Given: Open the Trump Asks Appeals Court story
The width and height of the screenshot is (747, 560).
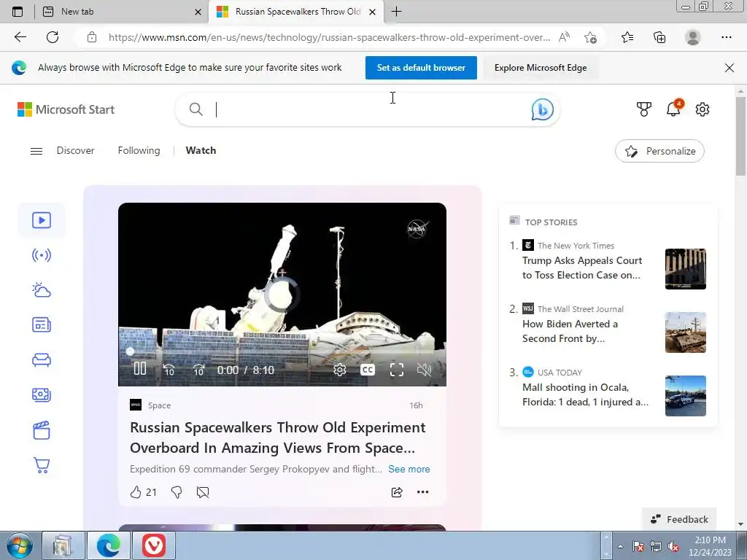Looking at the screenshot, I should point(582,268).
